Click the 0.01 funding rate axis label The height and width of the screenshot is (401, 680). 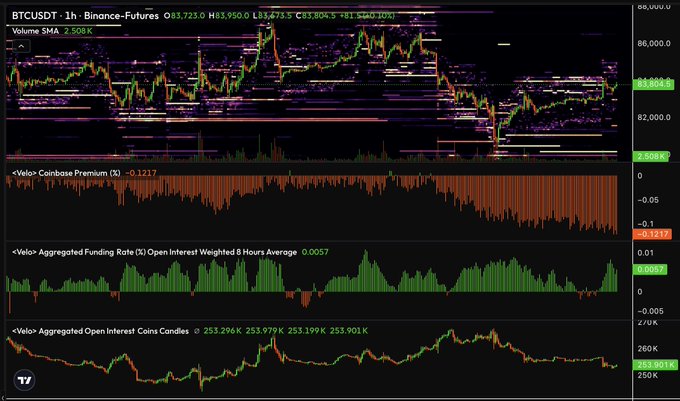tap(645, 253)
